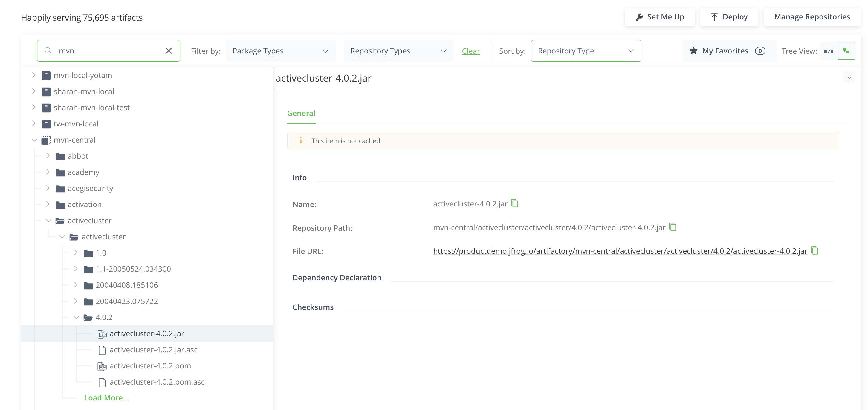Switch to hierarchical tree view mode
This screenshot has height=410, width=868.
(x=846, y=51)
